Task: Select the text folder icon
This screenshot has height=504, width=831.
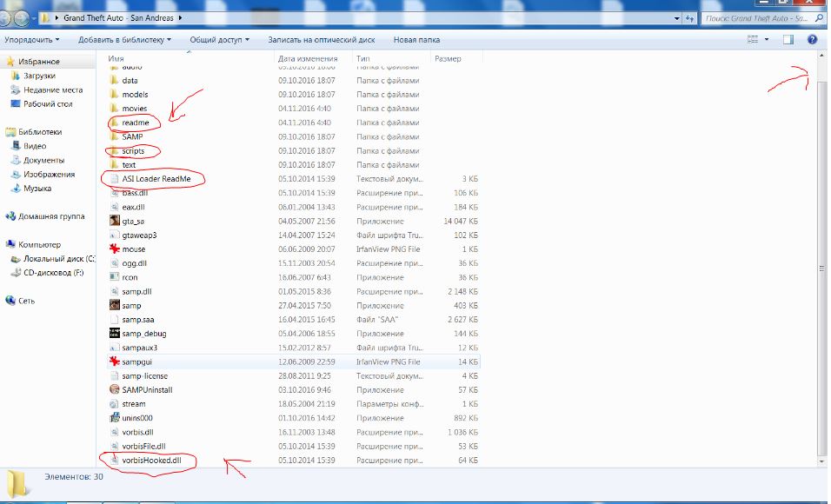Action: click(x=114, y=165)
